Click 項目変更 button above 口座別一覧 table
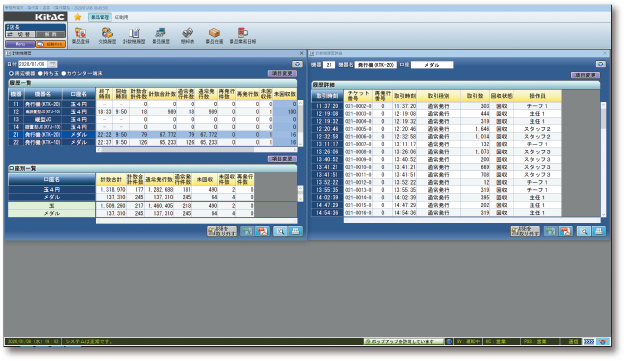 pyautogui.click(x=282, y=159)
